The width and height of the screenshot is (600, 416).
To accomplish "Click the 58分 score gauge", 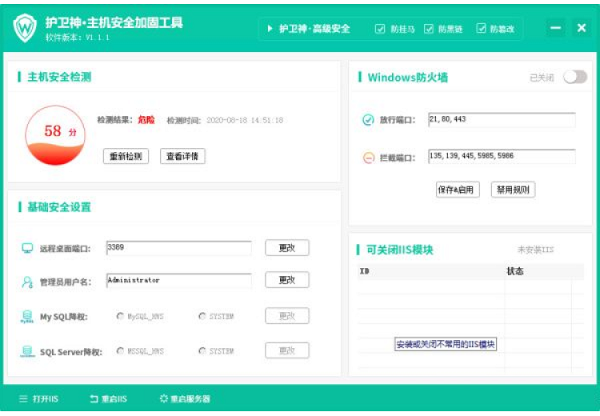I will point(55,135).
